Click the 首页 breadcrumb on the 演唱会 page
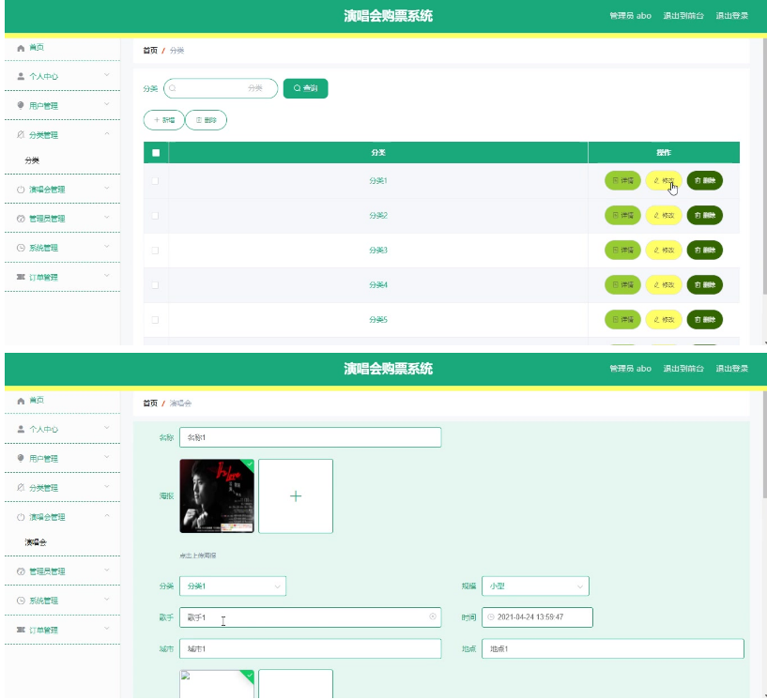Image resolution: width=767 pixels, height=700 pixels. pos(150,403)
